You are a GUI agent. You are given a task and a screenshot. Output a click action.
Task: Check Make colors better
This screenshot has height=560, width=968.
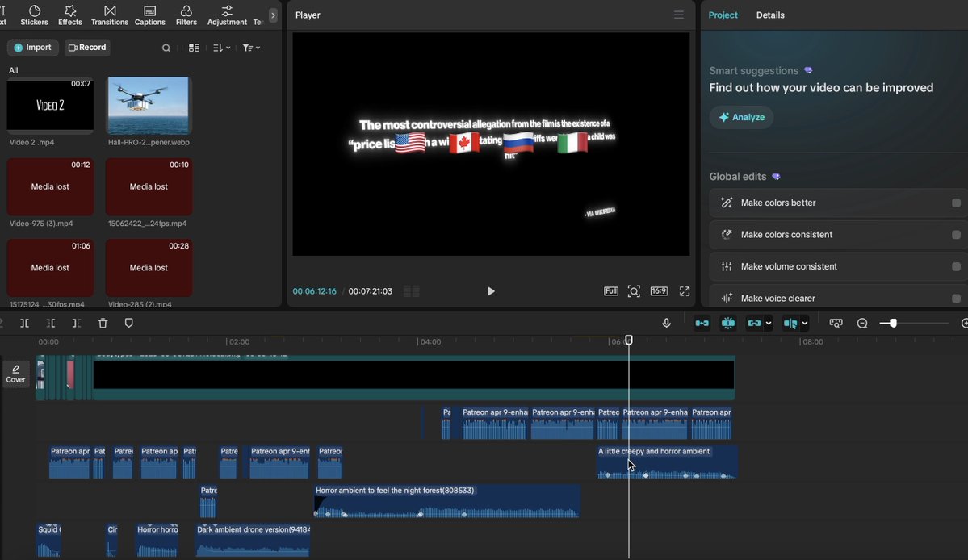(956, 203)
